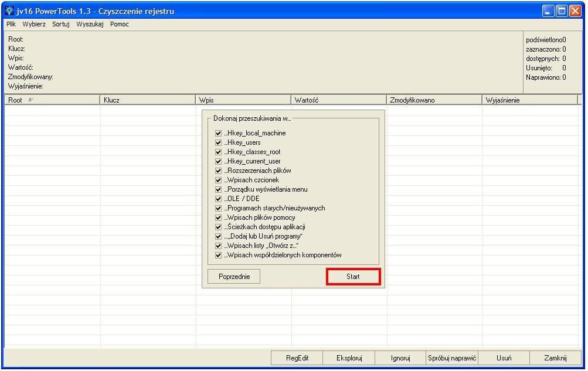
Task: Open the Plik menu
Action: coord(12,24)
